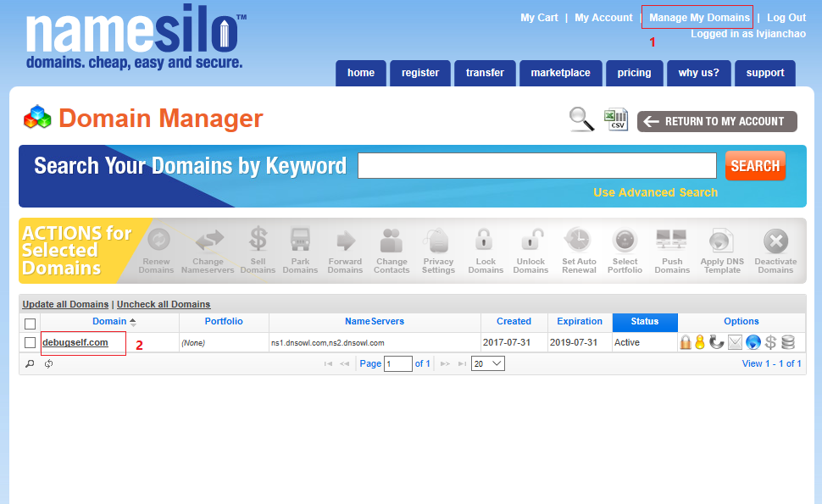Viewport: 822px width, 504px height.
Task: Click the Unlock Domains icon
Action: pos(531,240)
